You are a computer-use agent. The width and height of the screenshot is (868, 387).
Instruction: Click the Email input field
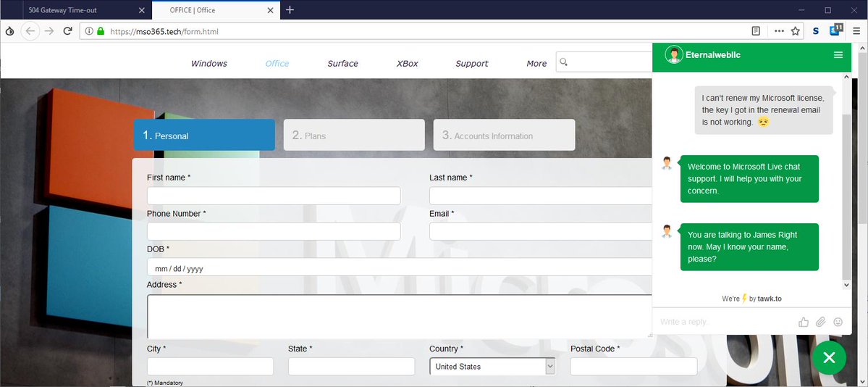541,231
